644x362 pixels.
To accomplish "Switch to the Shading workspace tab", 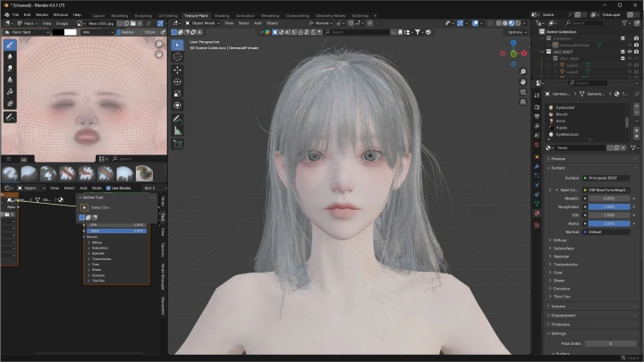I will click(x=221, y=15).
